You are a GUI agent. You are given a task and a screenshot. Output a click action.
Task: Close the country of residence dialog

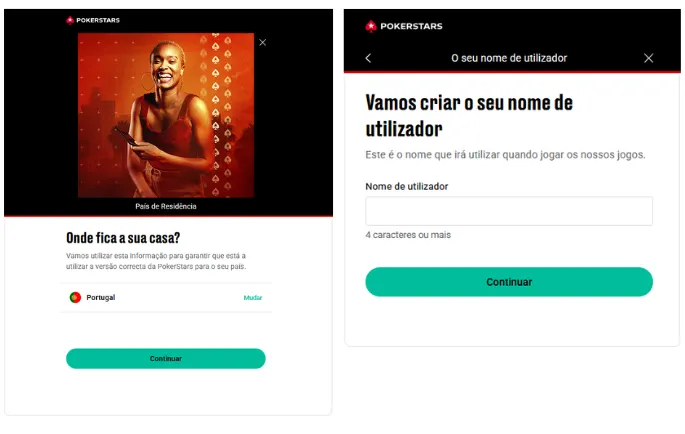tap(263, 42)
